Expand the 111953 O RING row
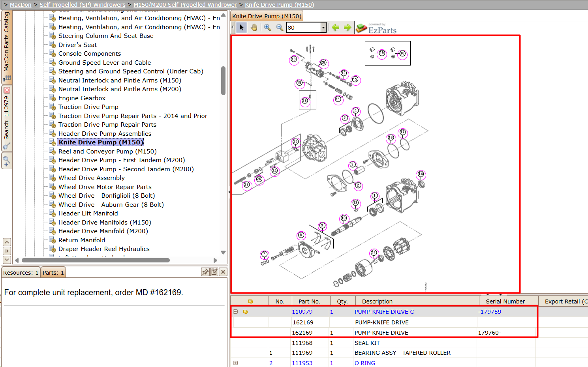 coord(235,363)
